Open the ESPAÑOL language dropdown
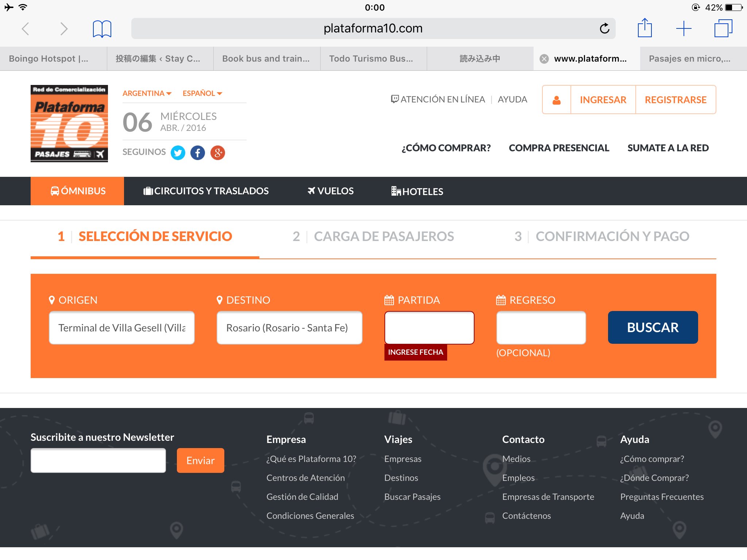The image size is (747, 560). click(x=202, y=93)
